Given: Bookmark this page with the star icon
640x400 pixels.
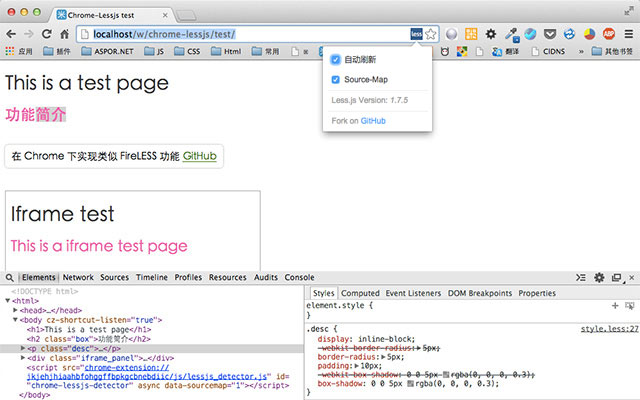Looking at the screenshot, I should (430, 34).
